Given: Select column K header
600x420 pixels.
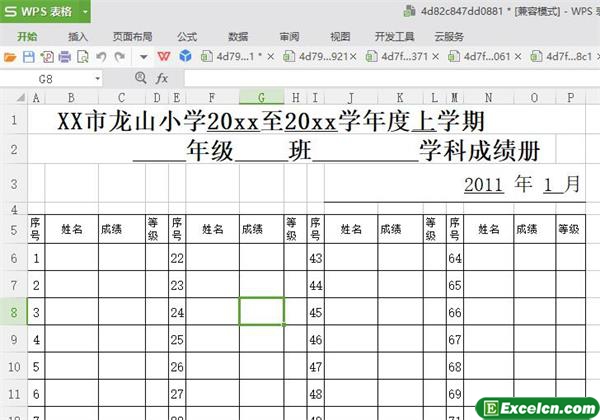Looking at the screenshot, I should pyautogui.click(x=400, y=98).
